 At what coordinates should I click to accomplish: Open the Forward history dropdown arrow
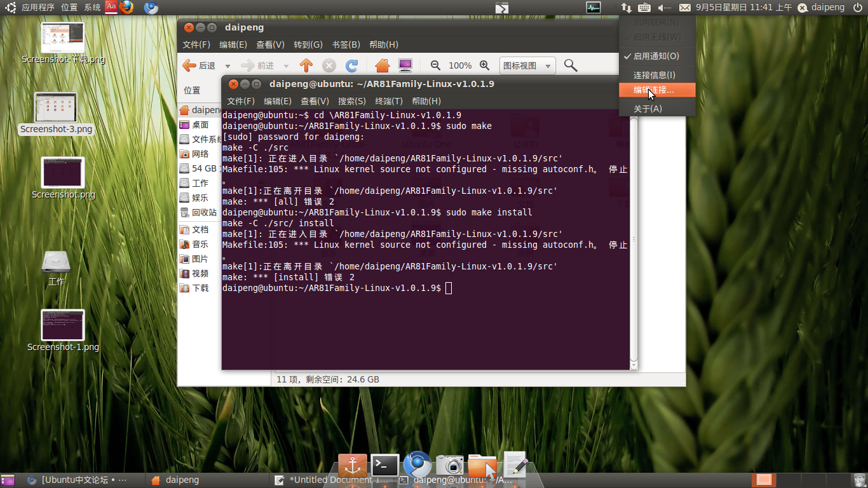click(x=286, y=66)
